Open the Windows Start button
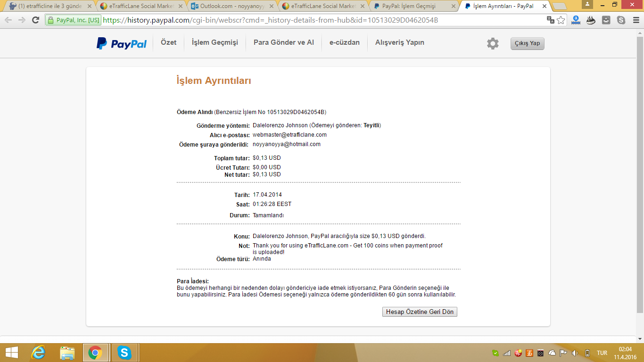The width and height of the screenshot is (644, 362). 11,353
